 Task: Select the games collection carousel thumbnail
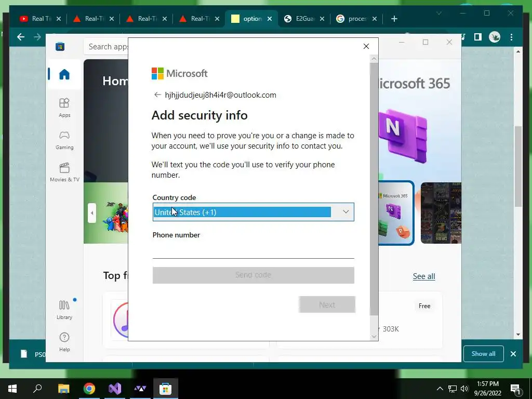pyautogui.click(x=441, y=212)
